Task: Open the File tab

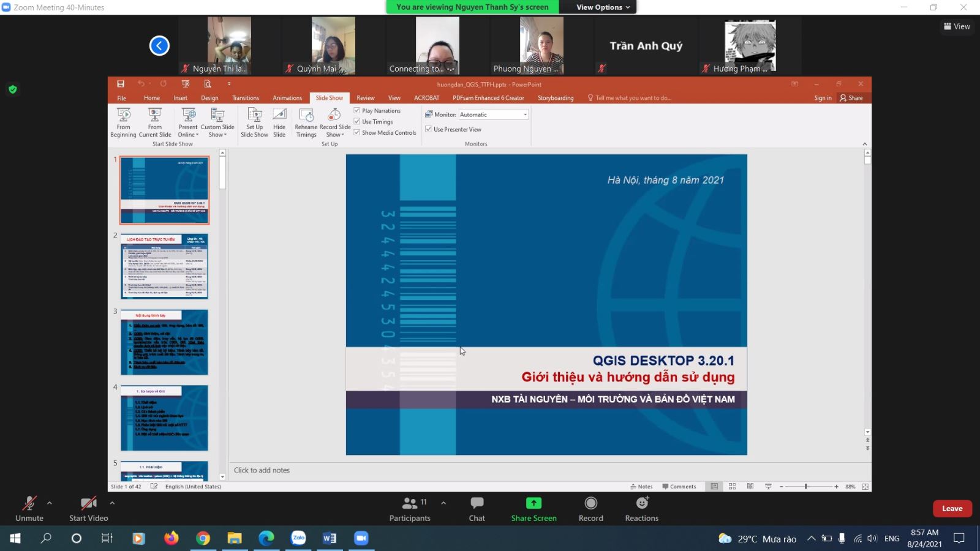Action: 122,98
